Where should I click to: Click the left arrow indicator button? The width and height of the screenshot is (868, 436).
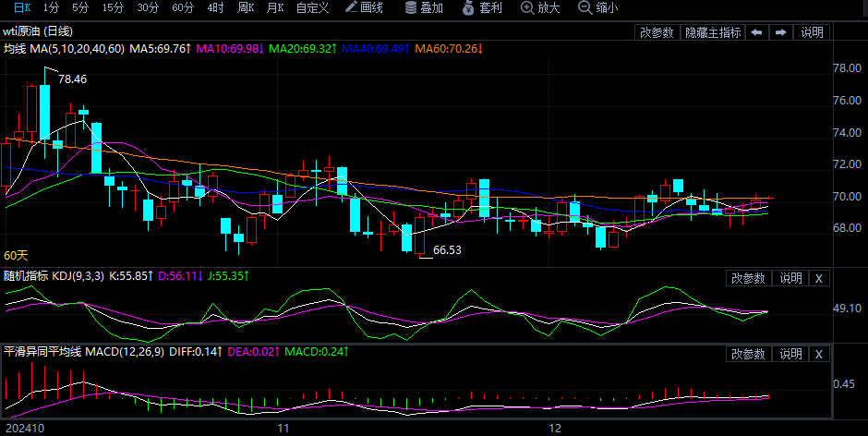pyautogui.click(x=756, y=32)
